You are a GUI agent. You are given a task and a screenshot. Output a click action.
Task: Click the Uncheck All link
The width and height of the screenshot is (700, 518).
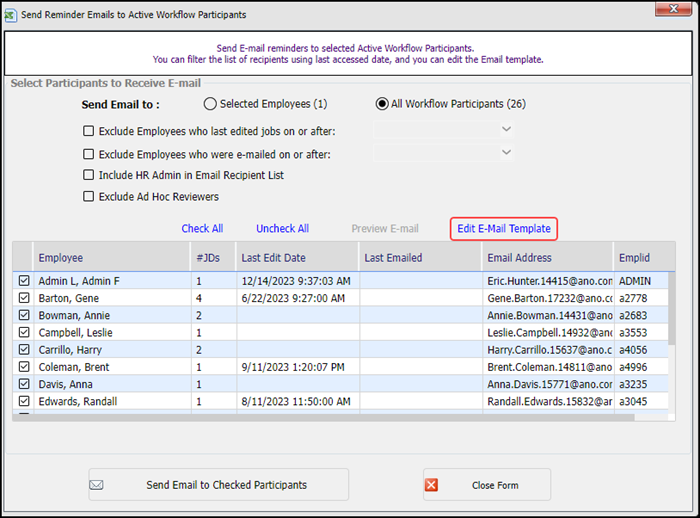[x=282, y=229]
